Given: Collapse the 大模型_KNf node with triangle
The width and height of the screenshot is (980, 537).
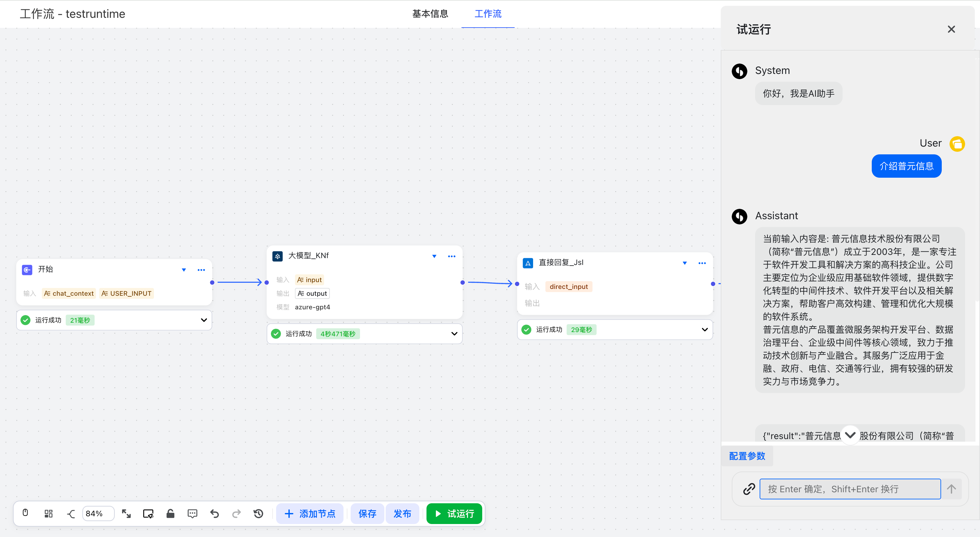Looking at the screenshot, I should point(434,256).
